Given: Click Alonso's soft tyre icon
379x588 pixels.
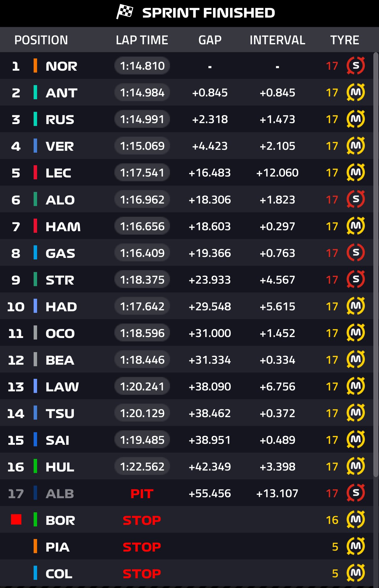Looking at the screenshot, I should click(x=355, y=199).
